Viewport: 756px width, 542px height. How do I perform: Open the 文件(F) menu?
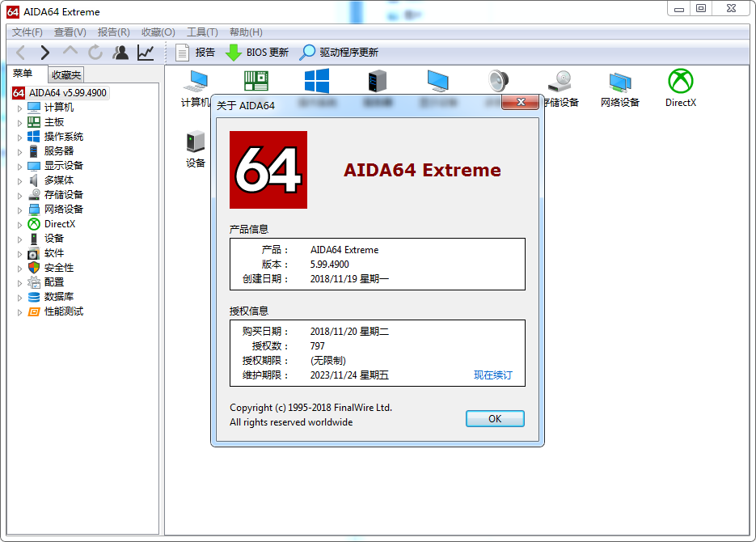pyautogui.click(x=27, y=32)
